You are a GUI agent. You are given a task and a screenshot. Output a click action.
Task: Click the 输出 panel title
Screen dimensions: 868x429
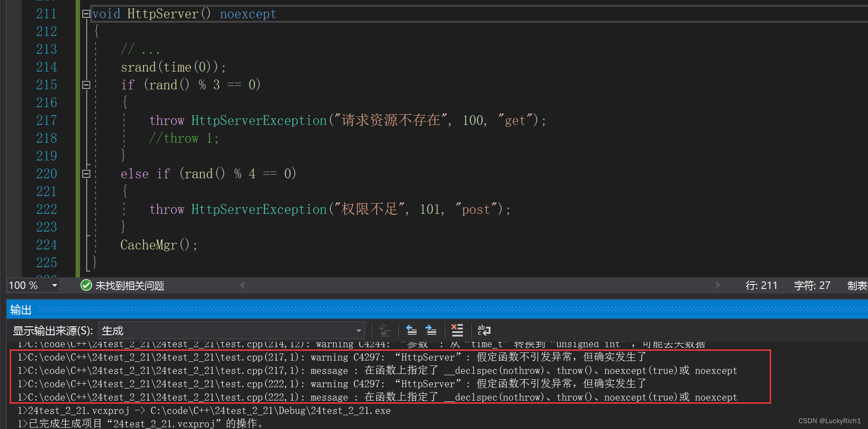21,310
